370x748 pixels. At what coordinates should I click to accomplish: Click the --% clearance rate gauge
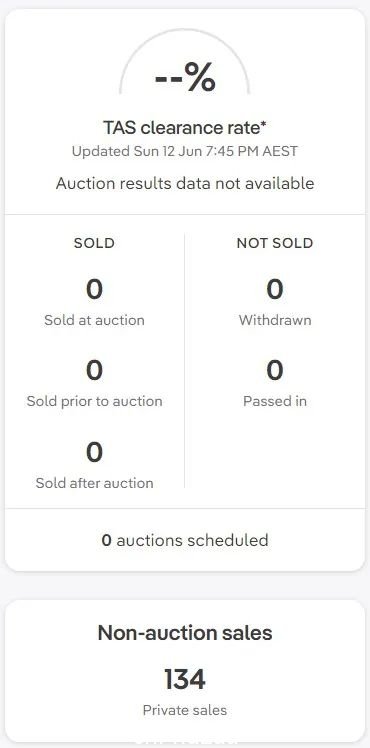185,64
